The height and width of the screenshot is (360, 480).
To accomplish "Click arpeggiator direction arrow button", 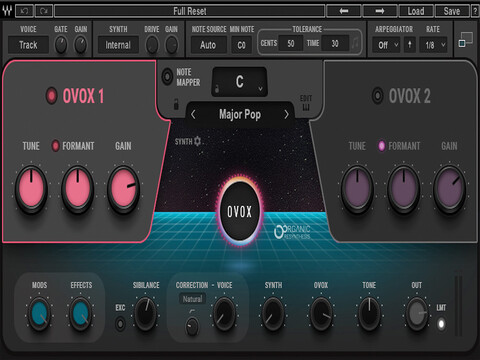I will coord(410,45).
